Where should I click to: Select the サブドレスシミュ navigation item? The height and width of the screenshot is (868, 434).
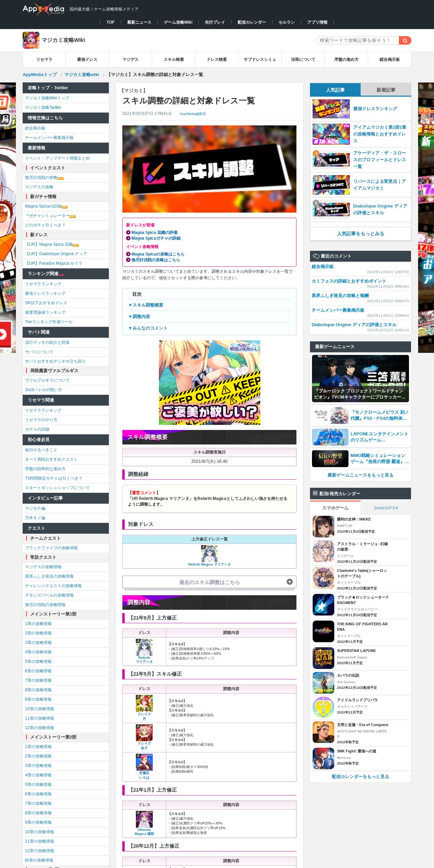tap(260, 59)
